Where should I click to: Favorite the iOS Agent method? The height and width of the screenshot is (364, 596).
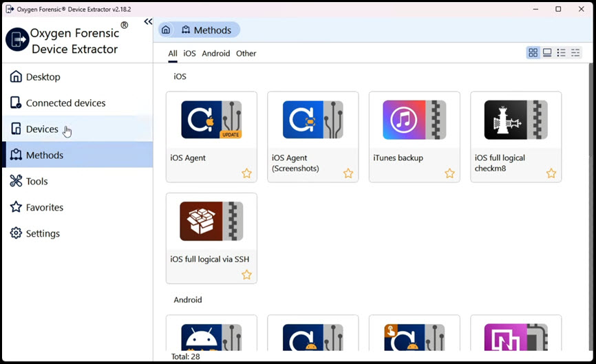click(x=246, y=173)
